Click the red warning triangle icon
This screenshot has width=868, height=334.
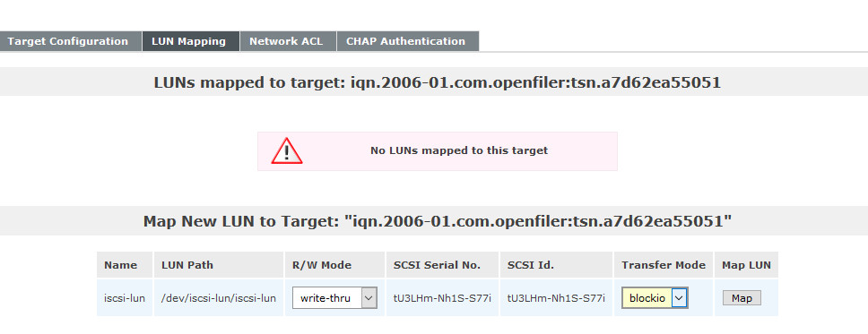point(287,151)
